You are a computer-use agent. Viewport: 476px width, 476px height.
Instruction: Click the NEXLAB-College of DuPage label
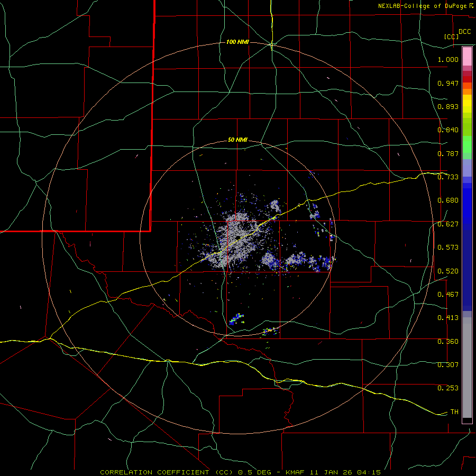pos(422,6)
